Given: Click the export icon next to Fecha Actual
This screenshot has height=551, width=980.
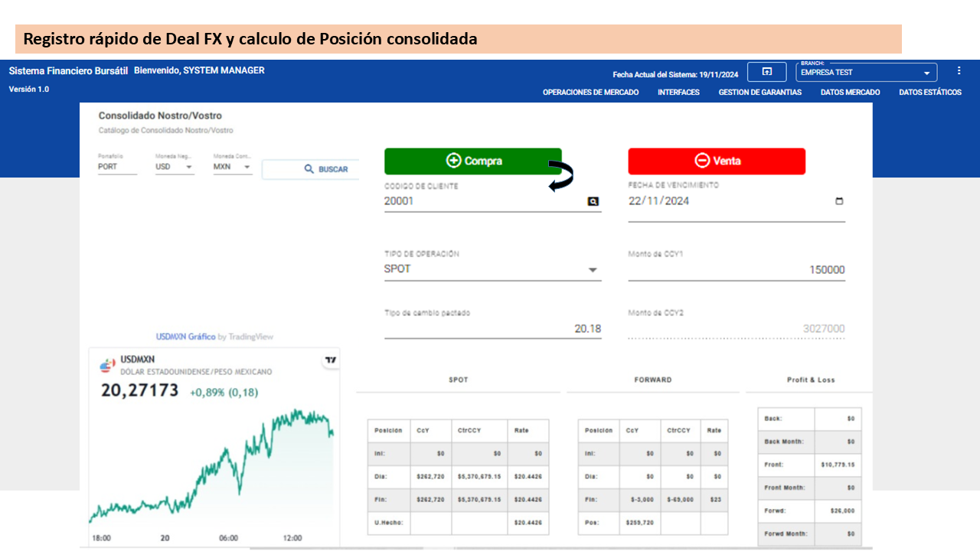Looking at the screenshot, I should pyautogui.click(x=766, y=71).
